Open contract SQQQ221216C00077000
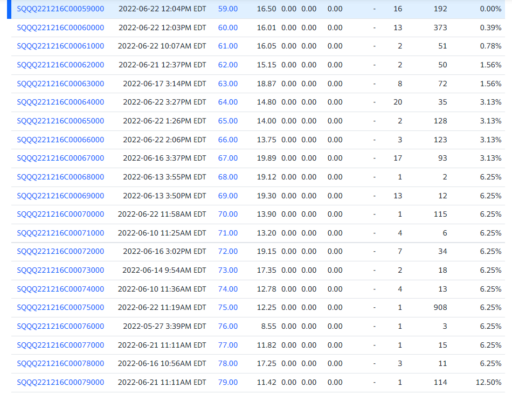 click(60, 345)
